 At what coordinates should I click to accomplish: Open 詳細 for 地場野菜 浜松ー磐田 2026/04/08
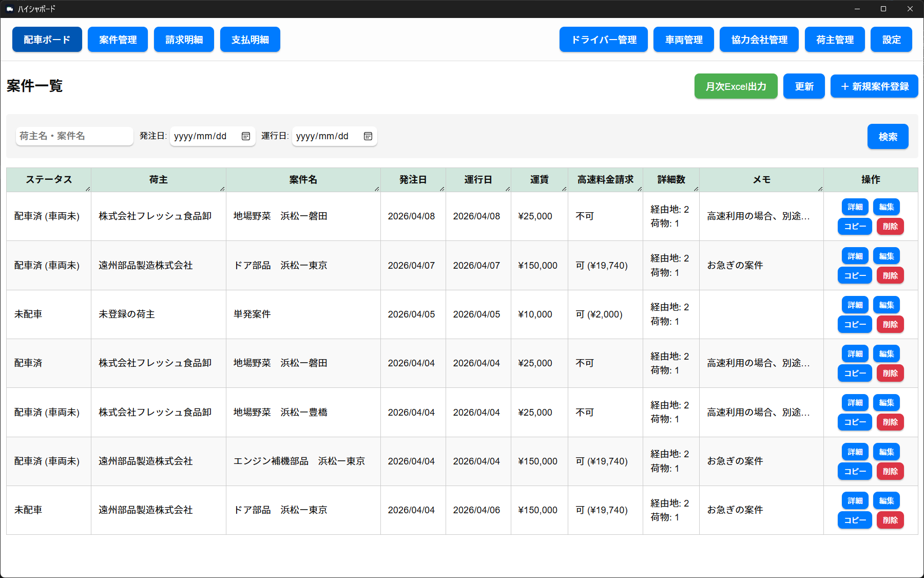tap(855, 207)
